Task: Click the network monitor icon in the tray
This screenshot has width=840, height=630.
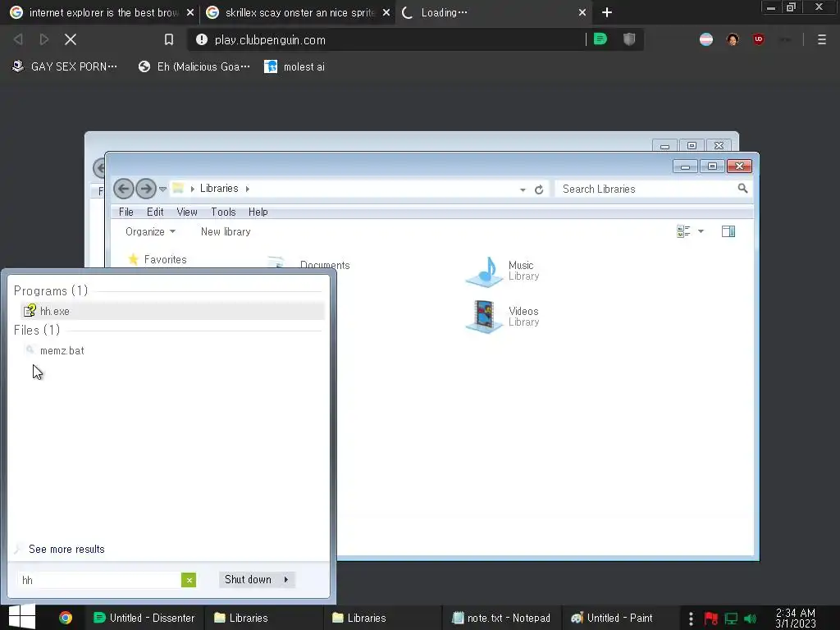Action: click(x=731, y=619)
